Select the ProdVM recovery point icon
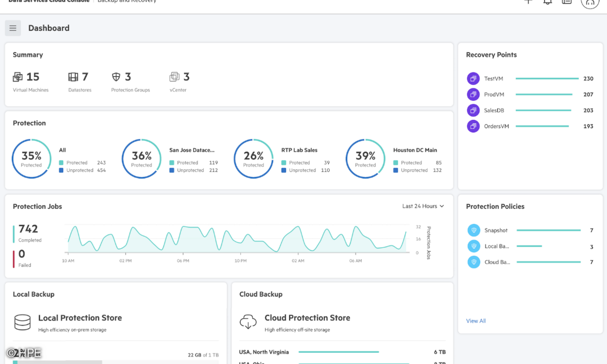The image size is (607, 364). [x=473, y=95]
